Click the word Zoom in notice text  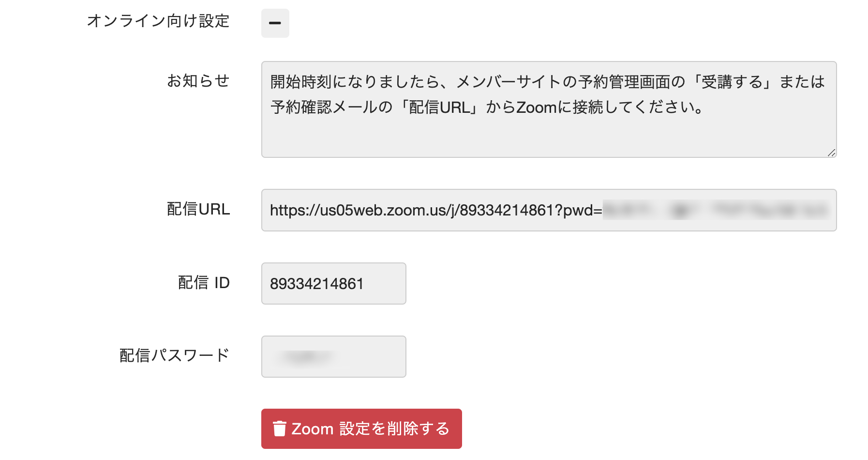pos(536,107)
